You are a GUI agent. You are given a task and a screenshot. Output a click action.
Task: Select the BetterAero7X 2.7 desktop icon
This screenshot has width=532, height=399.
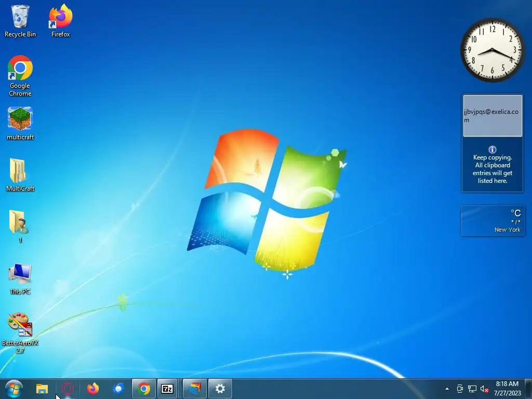click(20, 333)
